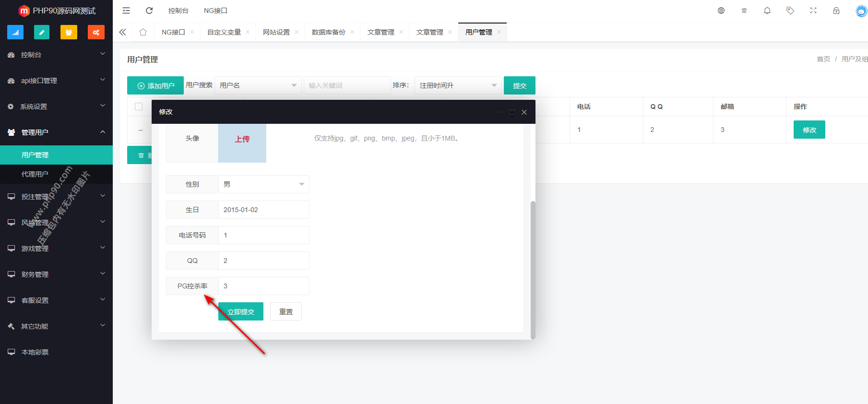Viewport: 868px width, 404px height.
Task: Switch to the 网站设置 tab
Action: 276,32
